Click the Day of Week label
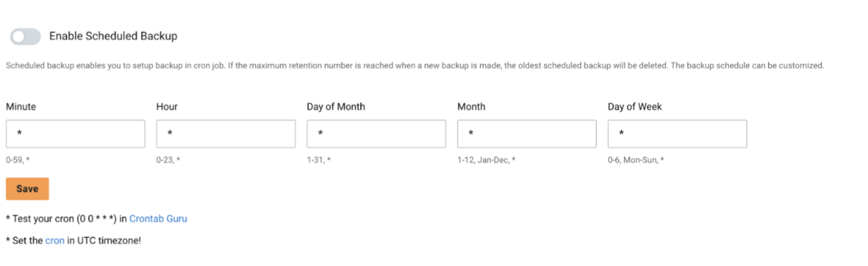 (634, 106)
